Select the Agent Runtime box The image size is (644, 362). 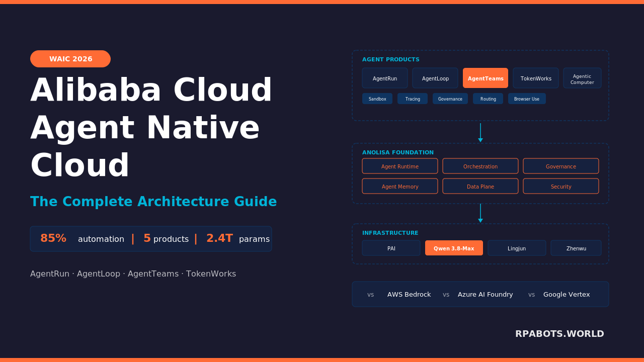400,166
